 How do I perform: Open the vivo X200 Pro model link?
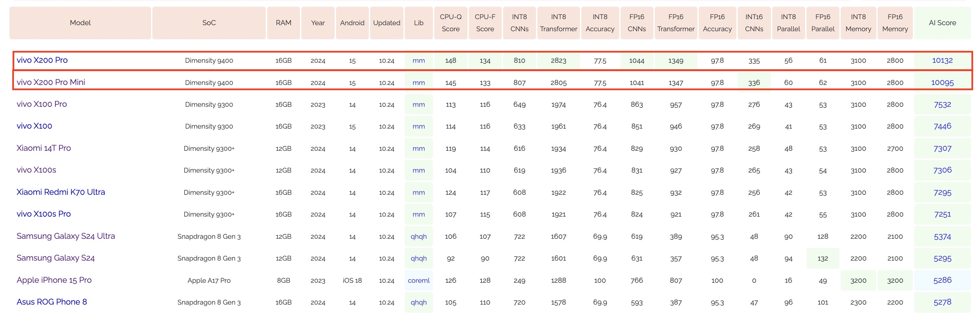pos(42,60)
